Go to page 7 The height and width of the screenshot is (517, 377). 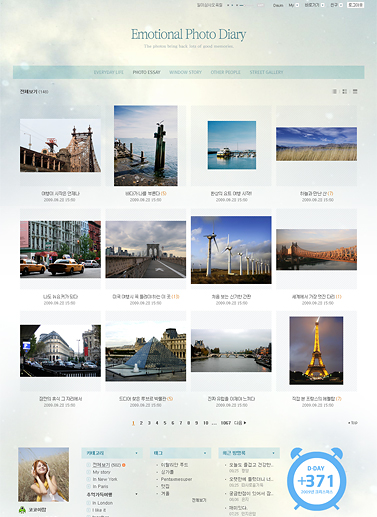[181, 423]
